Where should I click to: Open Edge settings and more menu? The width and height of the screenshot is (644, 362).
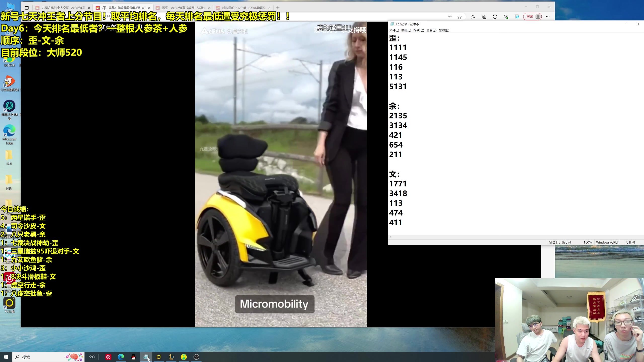coord(548,17)
